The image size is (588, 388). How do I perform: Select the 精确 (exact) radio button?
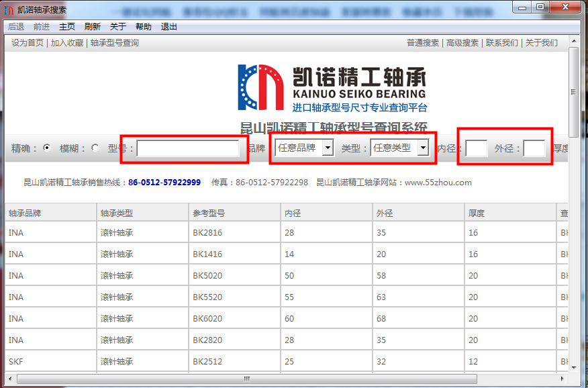point(46,148)
